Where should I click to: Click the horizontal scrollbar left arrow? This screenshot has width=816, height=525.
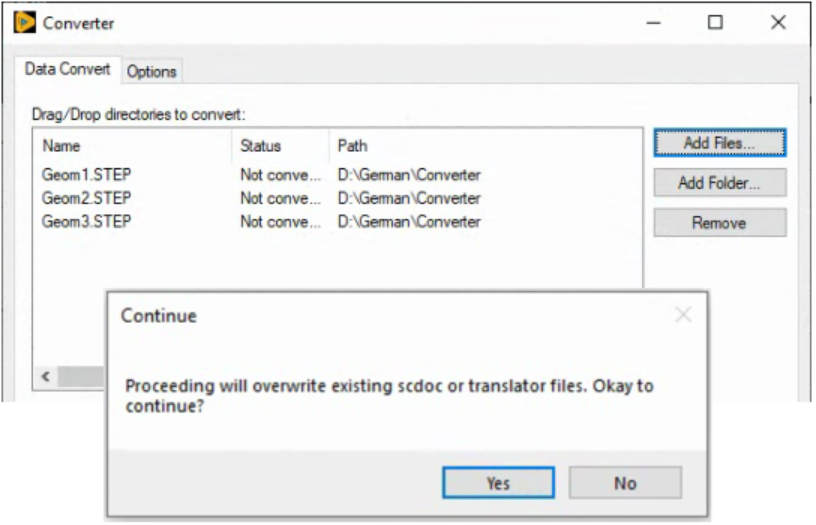(x=45, y=376)
